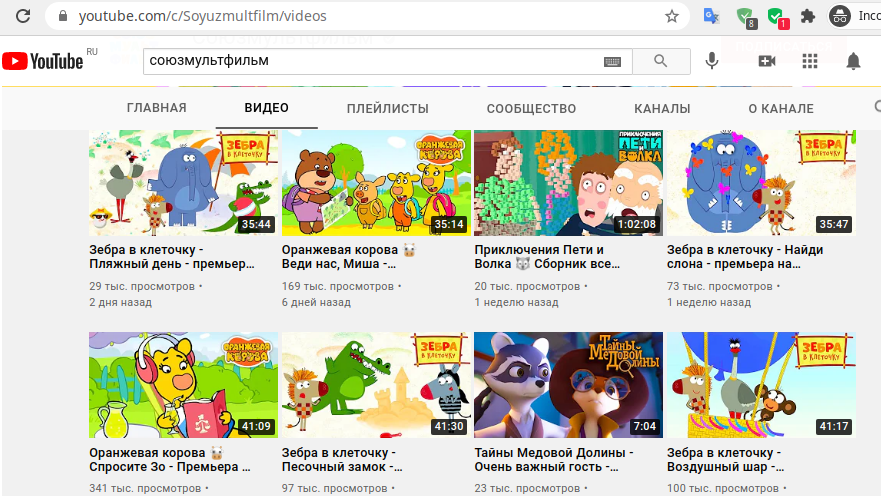
Task: Open the СООБЩЕСТВО tab
Action: [x=531, y=108]
